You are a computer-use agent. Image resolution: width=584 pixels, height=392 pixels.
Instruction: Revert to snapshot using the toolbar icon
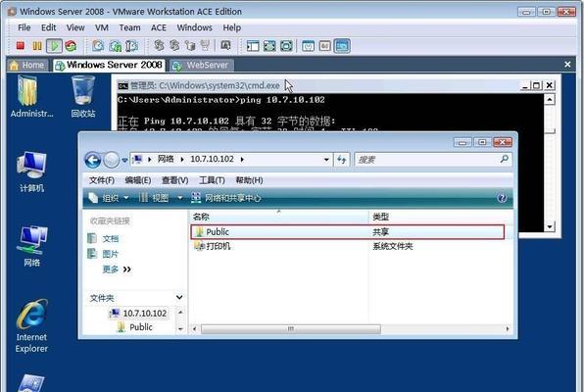(115, 46)
